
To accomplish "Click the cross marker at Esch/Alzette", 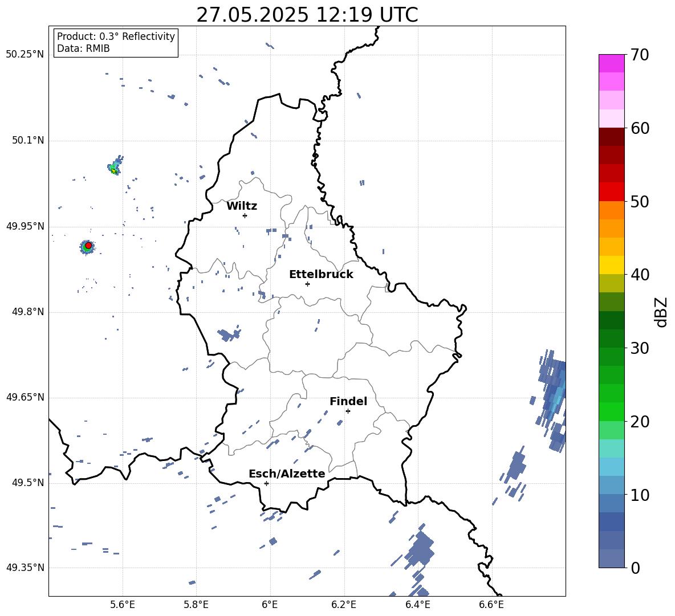I will point(266,483).
